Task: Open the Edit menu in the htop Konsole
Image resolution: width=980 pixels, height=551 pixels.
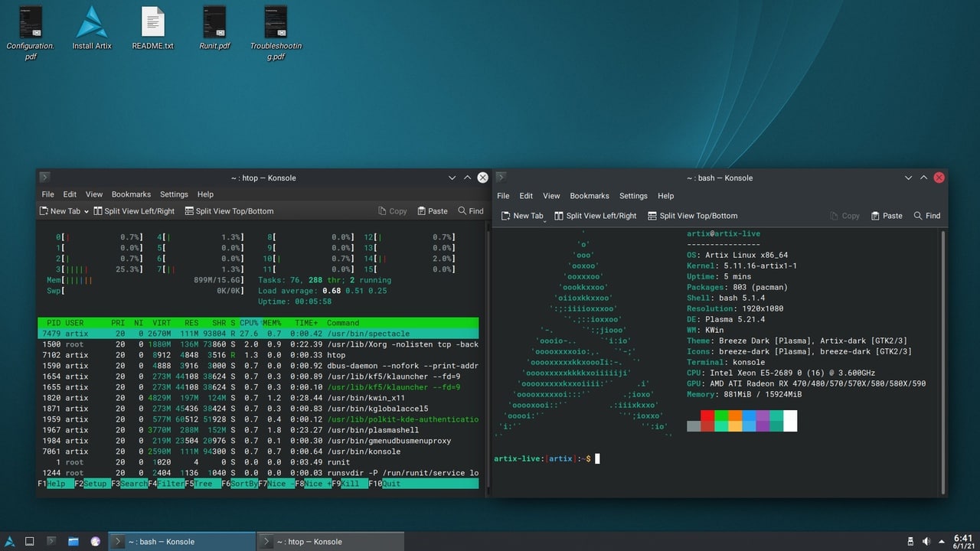Action: [x=70, y=194]
